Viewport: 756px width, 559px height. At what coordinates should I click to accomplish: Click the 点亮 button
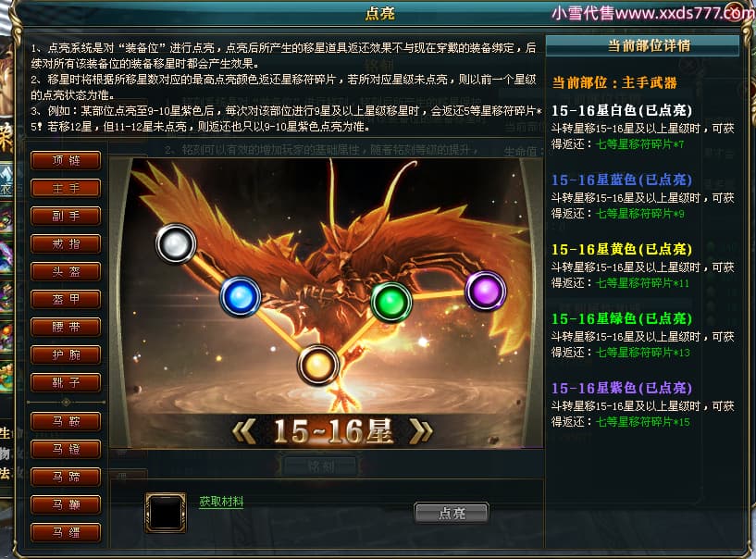tap(452, 513)
